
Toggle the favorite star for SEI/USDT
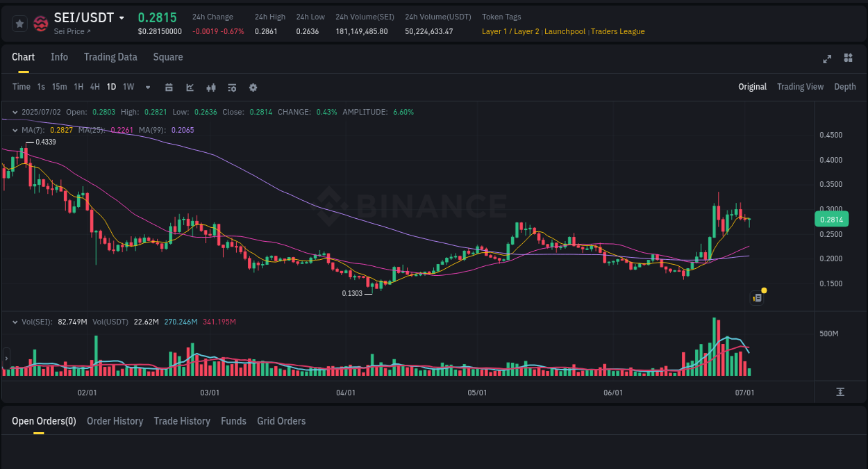tap(19, 23)
